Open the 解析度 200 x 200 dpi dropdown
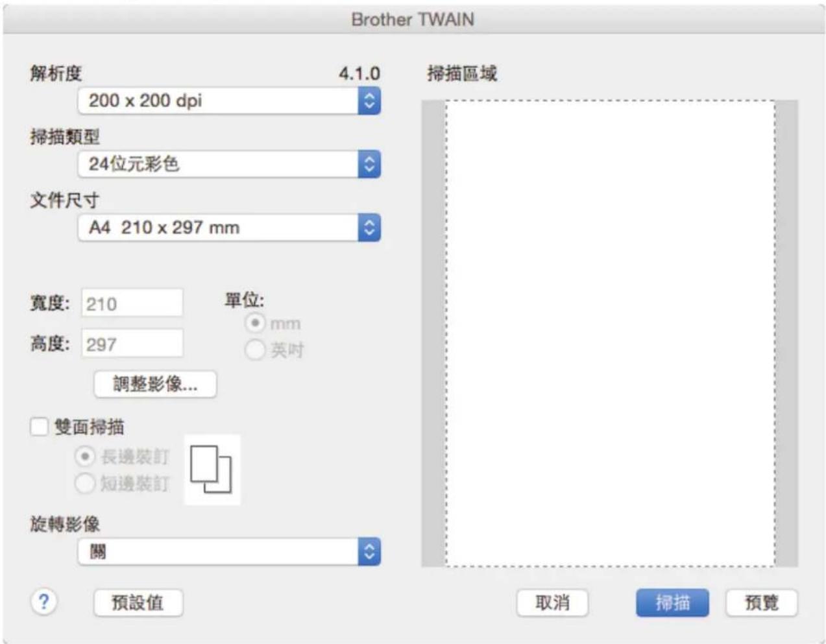 pyautogui.click(x=229, y=101)
